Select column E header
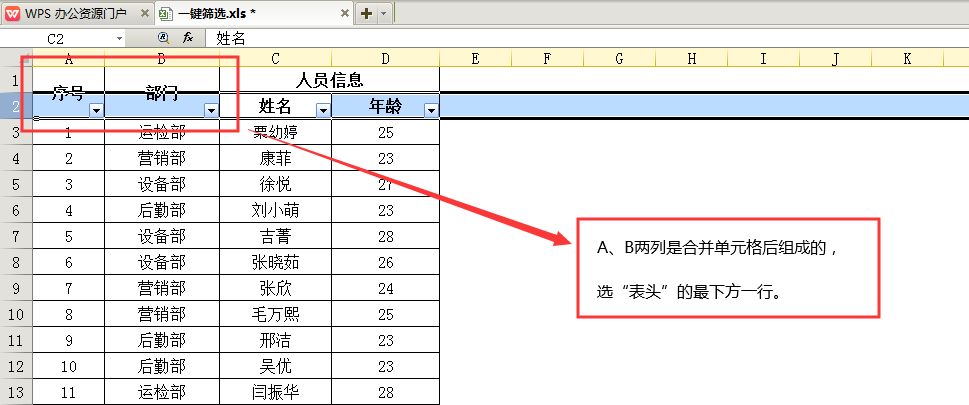This screenshot has width=969, height=405. (x=475, y=58)
